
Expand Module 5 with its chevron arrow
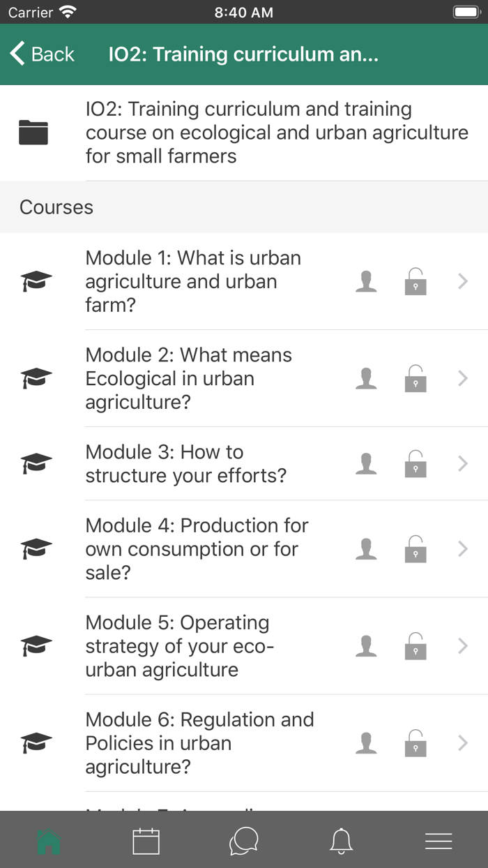[x=462, y=645]
